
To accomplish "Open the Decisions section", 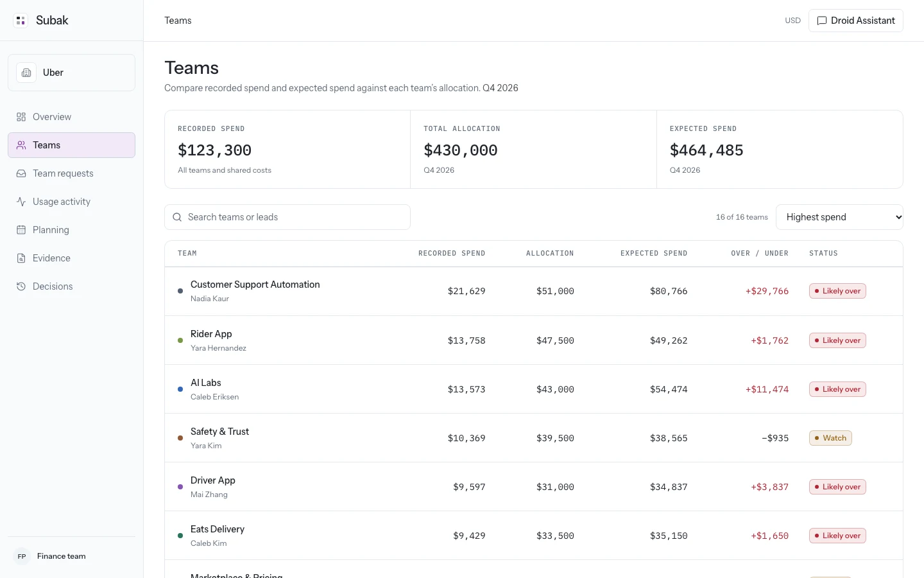I will [71, 286].
